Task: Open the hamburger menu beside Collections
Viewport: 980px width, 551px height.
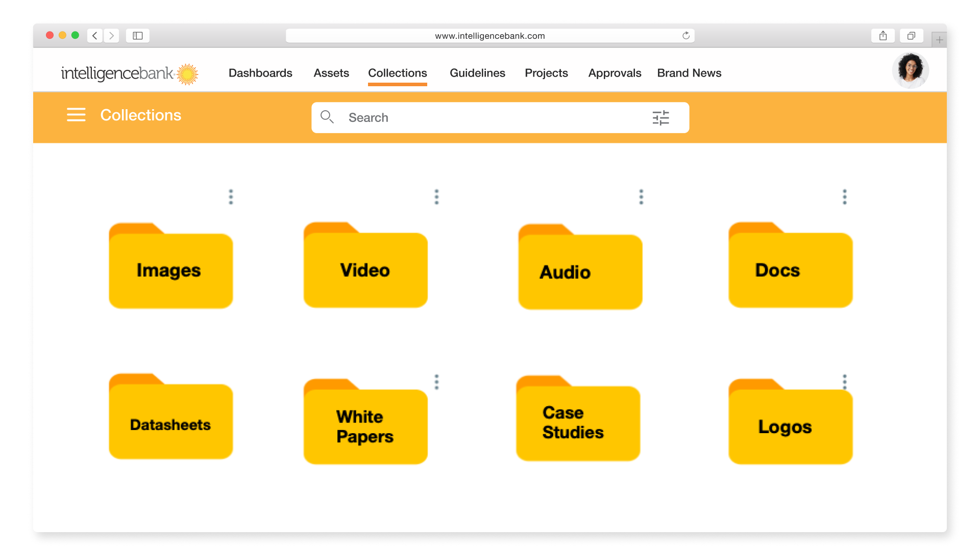Action: pyautogui.click(x=76, y=115)
